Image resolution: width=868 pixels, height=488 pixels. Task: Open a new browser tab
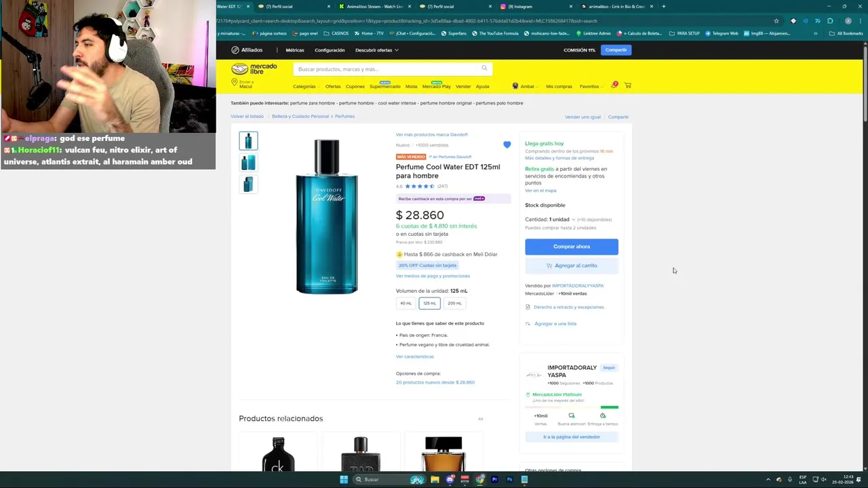663,7
